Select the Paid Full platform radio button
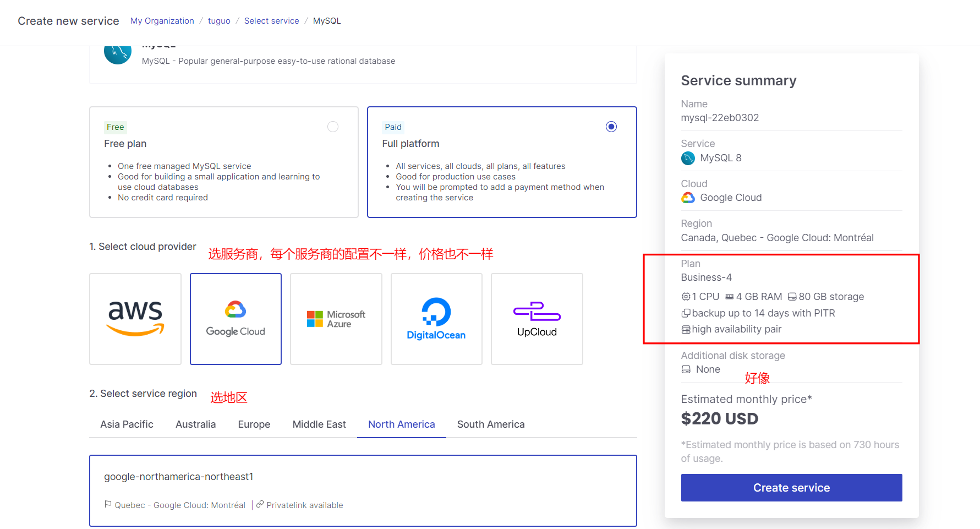 [x=611, y=127]
